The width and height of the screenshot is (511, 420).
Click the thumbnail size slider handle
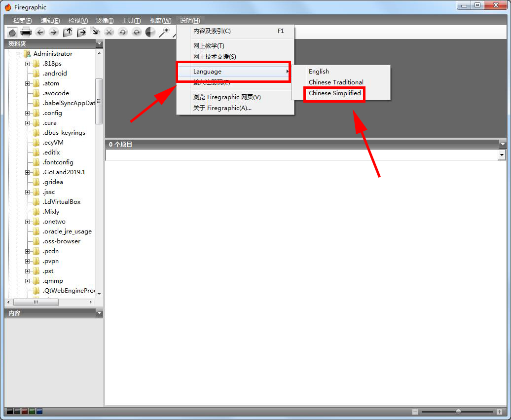click(459, 412)
